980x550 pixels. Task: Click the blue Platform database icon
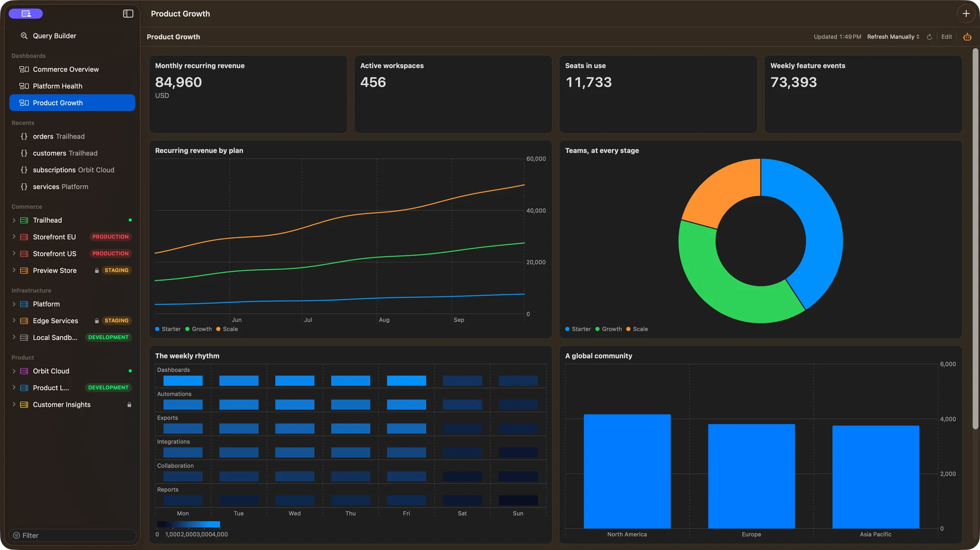pyautogui.click(x=24, y=304)
